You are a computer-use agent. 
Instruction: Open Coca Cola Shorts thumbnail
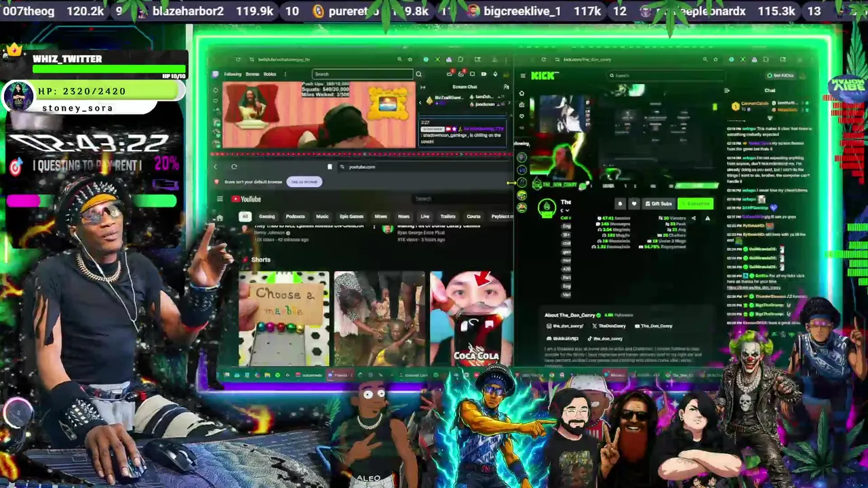tap(471, 319)
